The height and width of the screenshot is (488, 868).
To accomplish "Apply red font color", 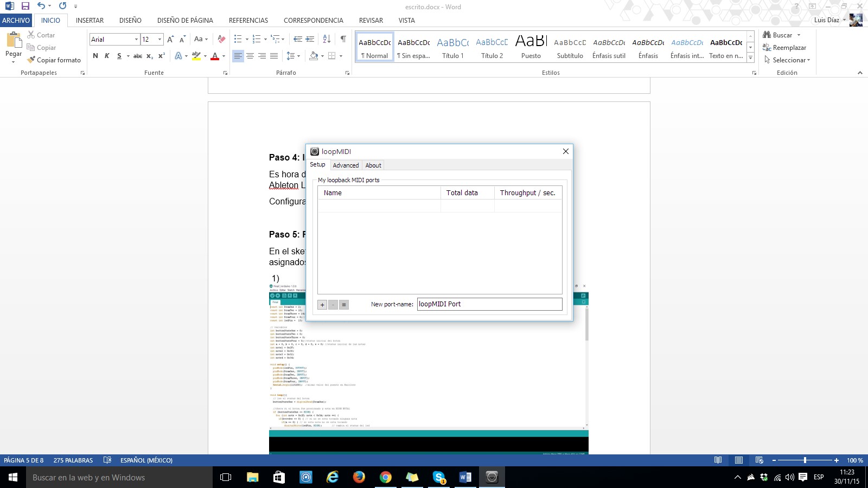I will 215,56.
